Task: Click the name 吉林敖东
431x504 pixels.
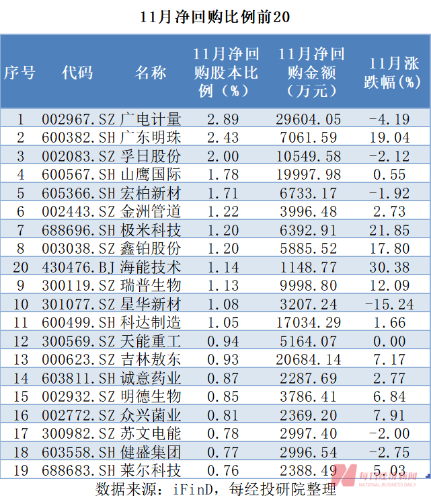Action: click(151, 359)
